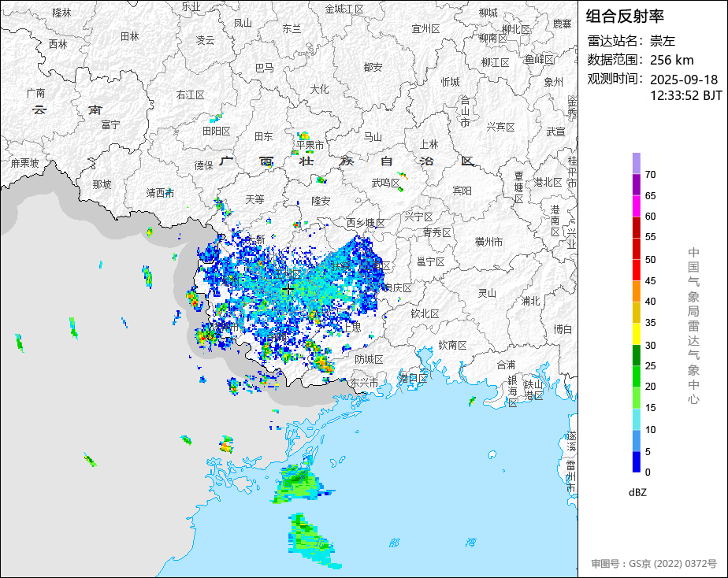This screenshot has width=728, height=578.
Task: Click the '钦南区' district label
Action: pyautogui.click(x=453, y=345)
